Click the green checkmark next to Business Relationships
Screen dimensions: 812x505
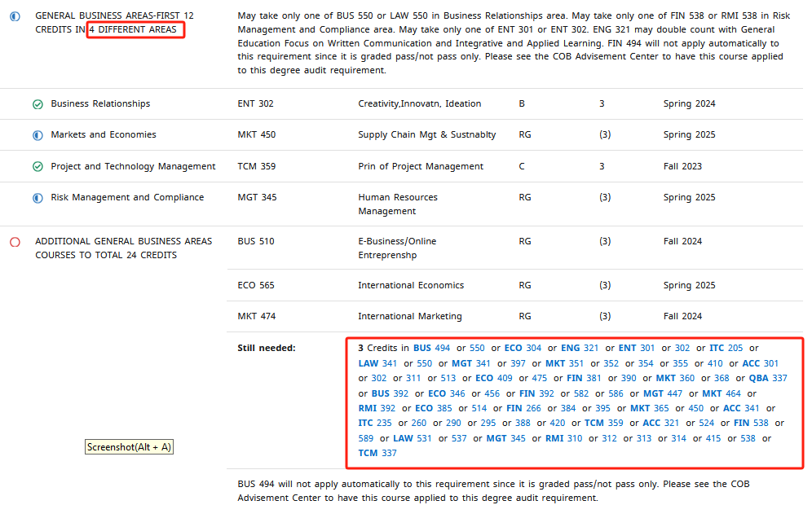click(x=38, y=104)
